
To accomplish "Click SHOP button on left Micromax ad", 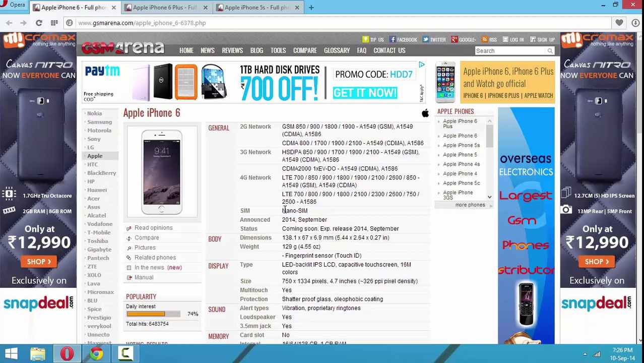I will click(x=39, y=262).
